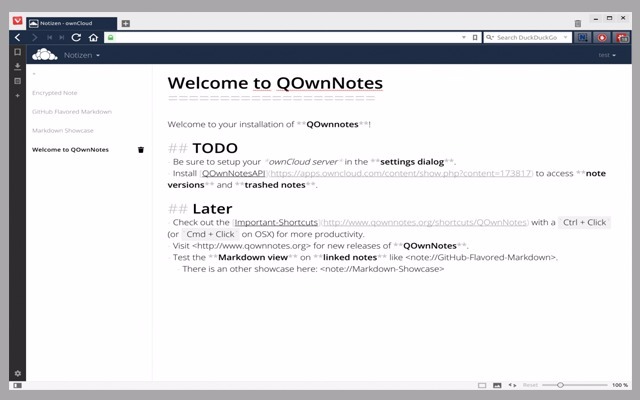Open a new tab with plus button
640x400 pixels.
[126, 23]
